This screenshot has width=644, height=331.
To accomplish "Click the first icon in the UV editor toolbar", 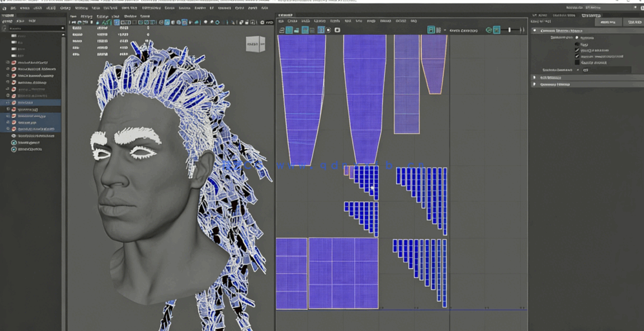I will tap(282, 30).
